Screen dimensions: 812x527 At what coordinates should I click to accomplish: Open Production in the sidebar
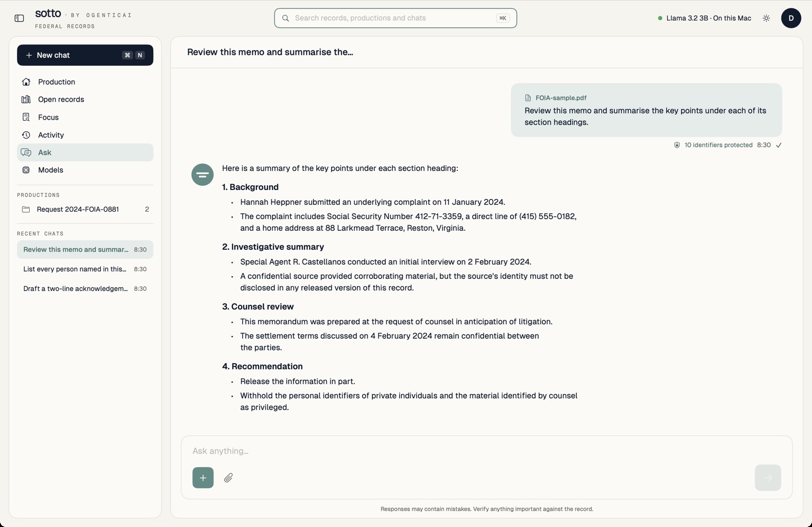85,82
